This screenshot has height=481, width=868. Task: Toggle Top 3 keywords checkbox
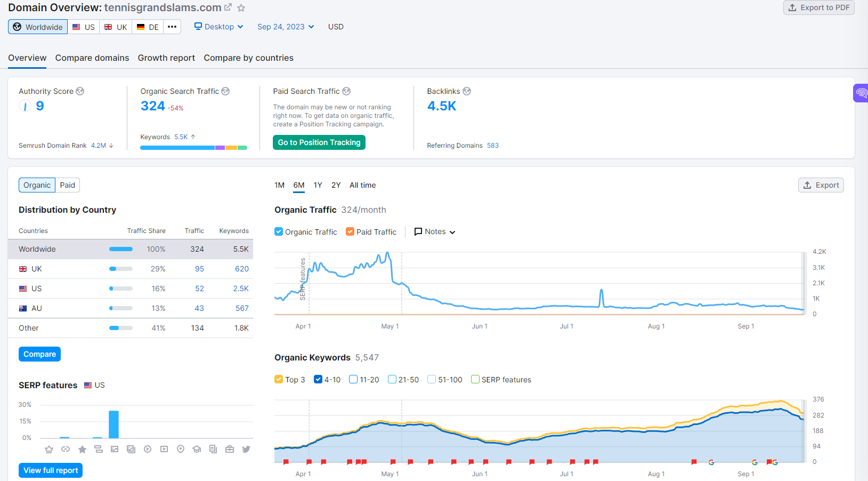[x=279, y=379]
